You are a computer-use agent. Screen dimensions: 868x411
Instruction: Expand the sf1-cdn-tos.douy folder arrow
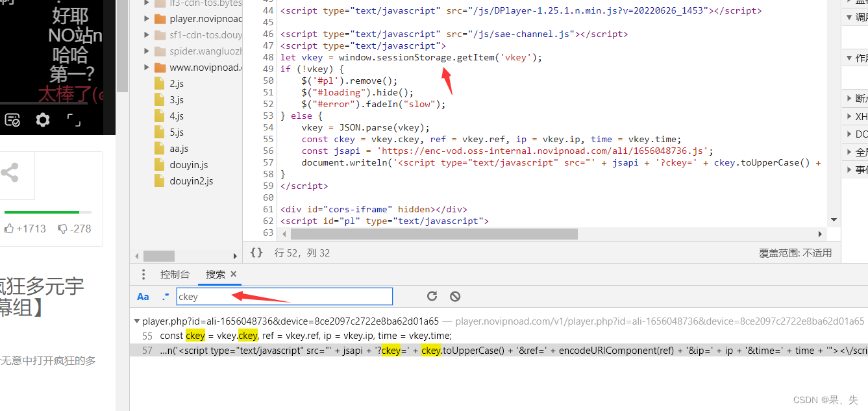[x=147, y=35]
